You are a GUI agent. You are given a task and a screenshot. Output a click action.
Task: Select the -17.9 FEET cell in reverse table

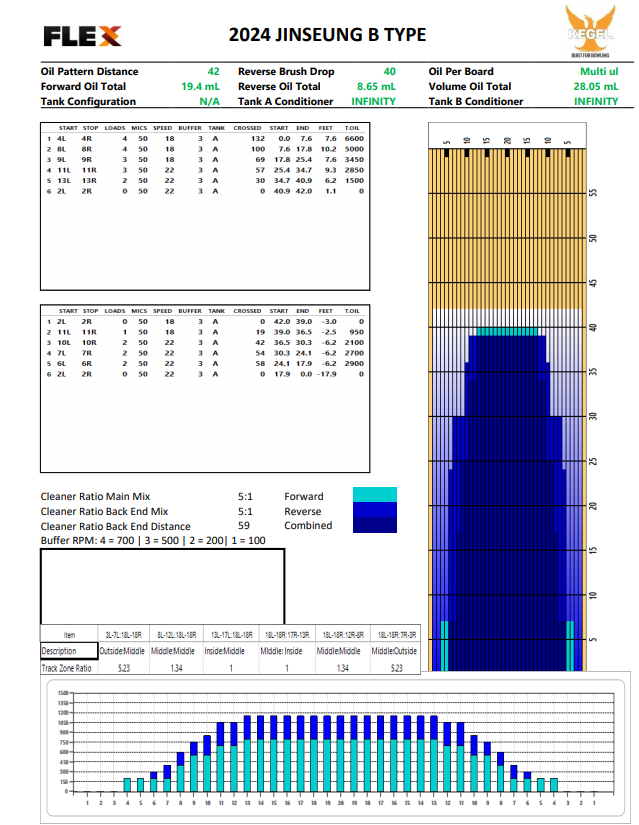pyautogui.click(x=326, y=374)
